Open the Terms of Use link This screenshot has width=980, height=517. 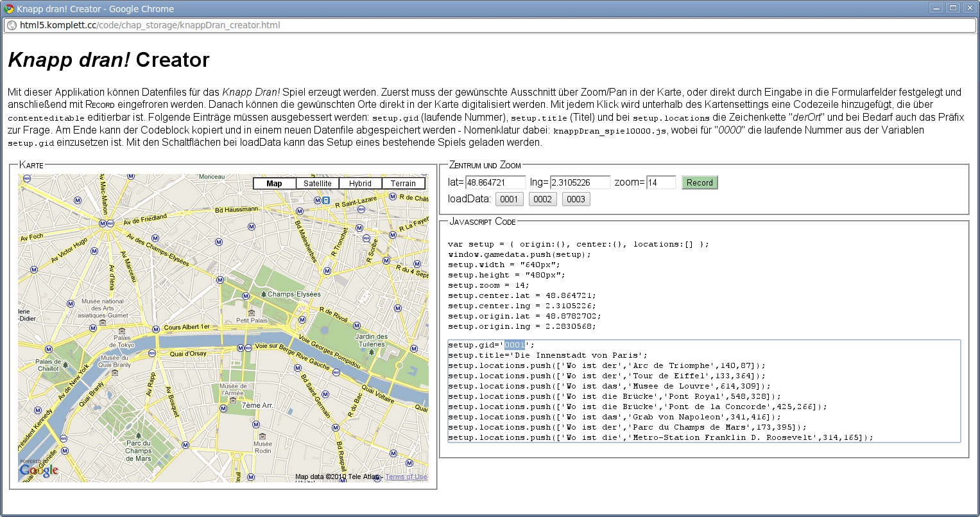click(x=406, y=477)
